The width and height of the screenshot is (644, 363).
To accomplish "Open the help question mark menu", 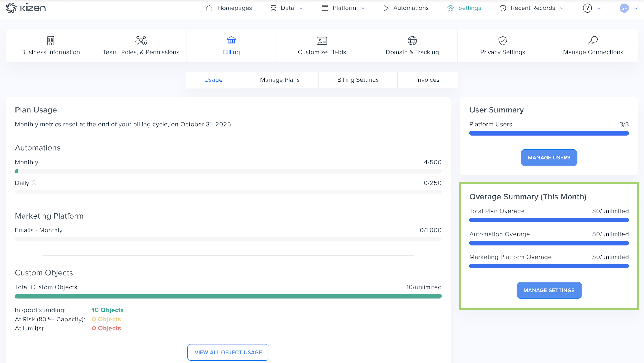I will tap(587, 8).
